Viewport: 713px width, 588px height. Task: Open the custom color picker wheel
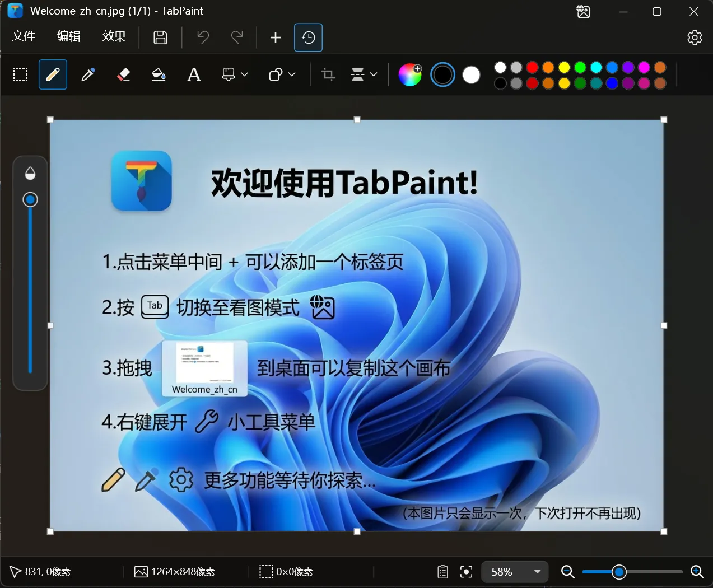[x=410, y=74]
